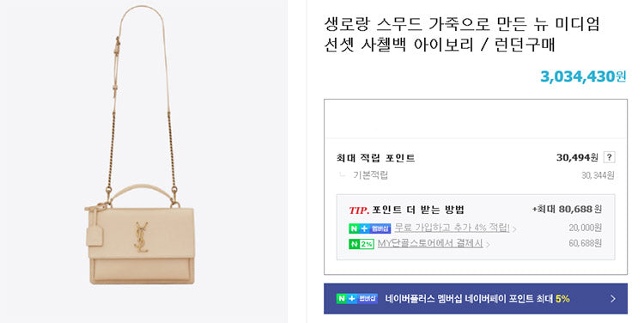
Task: Click the 네이버플러스 멤버십 네이버페이 포인트 banner
Action: [x=475, y=299]
